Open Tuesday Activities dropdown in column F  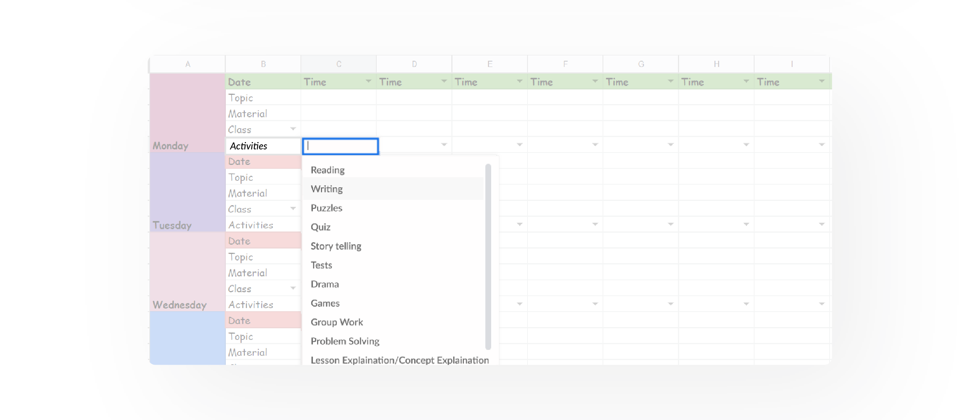click(x=595, y=225)
